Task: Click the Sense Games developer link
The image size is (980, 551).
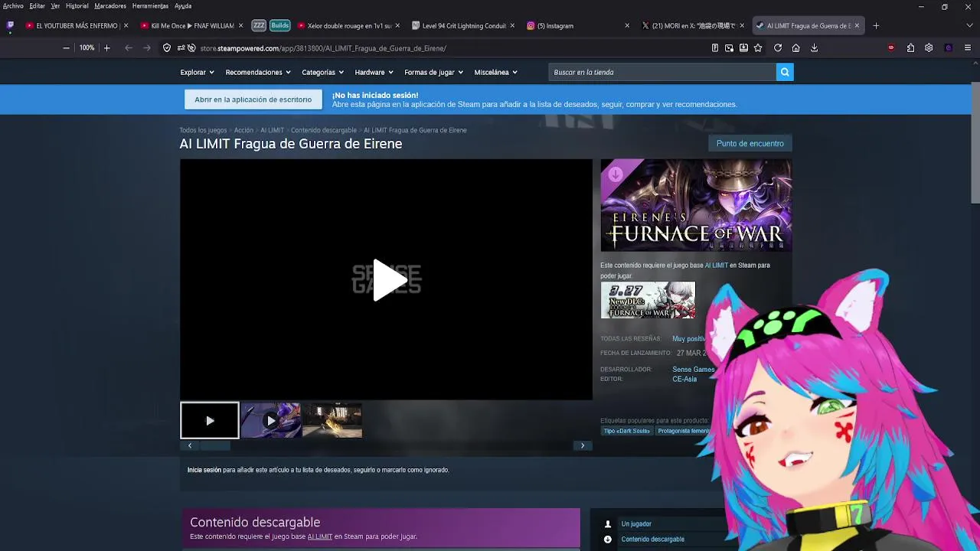Action: pos(693,370)
